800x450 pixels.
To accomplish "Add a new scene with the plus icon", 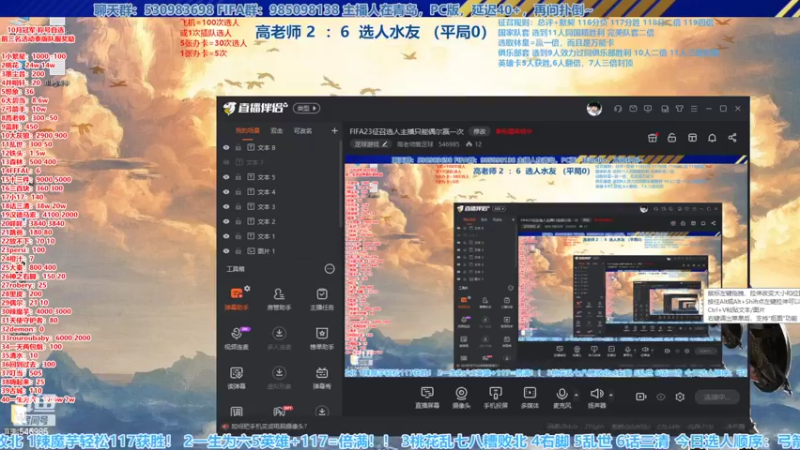I will click(x=334, y=131).
